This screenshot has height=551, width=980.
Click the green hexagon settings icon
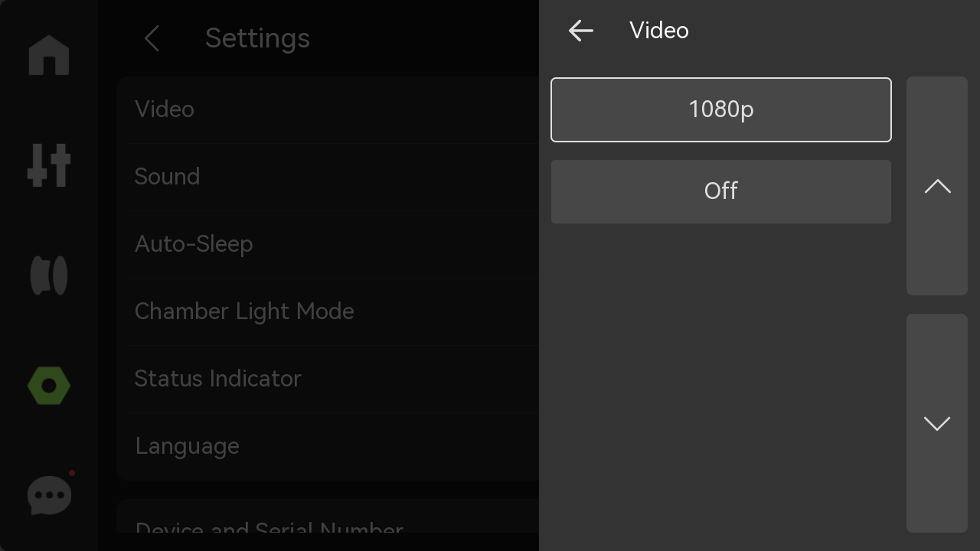pyautogui.click(x=49, y=386)
